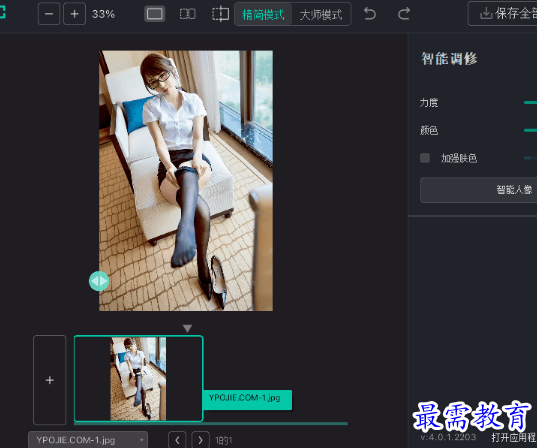Click the YPOJIE.COM-1.jpg filename tooltip label
The width and height of the screenshot is (537, 448).
point(247,399)
